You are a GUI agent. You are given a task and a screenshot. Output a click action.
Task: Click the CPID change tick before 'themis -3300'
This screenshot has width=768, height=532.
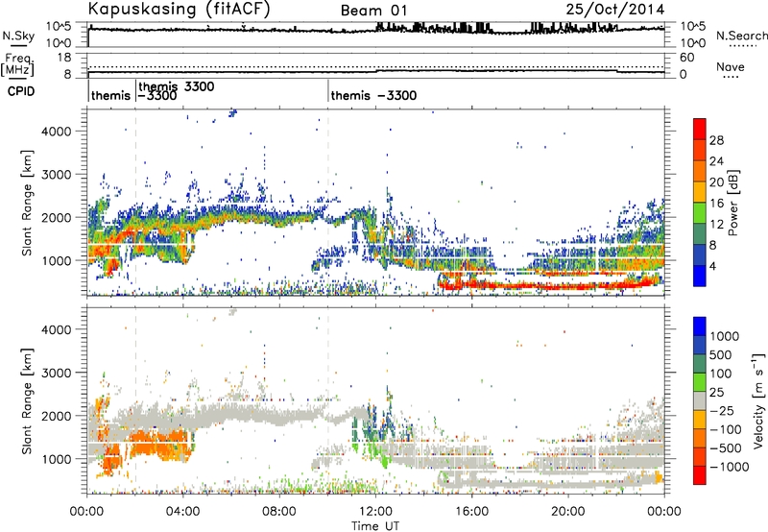tap(328, 91)
